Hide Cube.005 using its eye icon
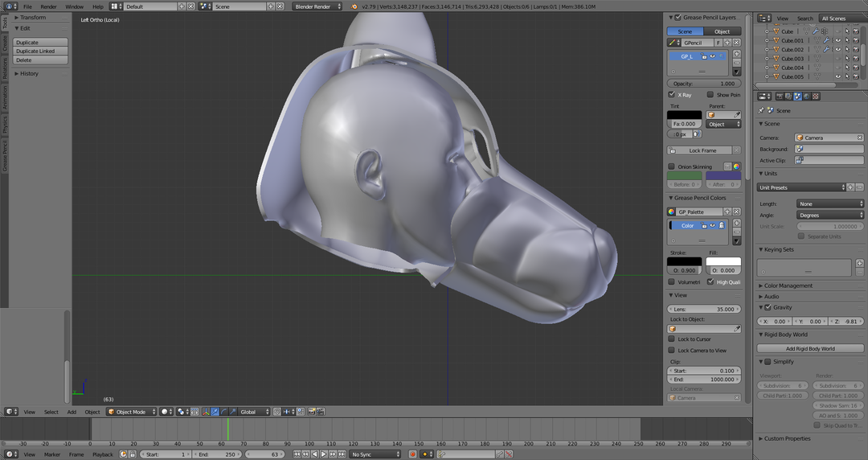868x460 pixels. pos(837,76)
